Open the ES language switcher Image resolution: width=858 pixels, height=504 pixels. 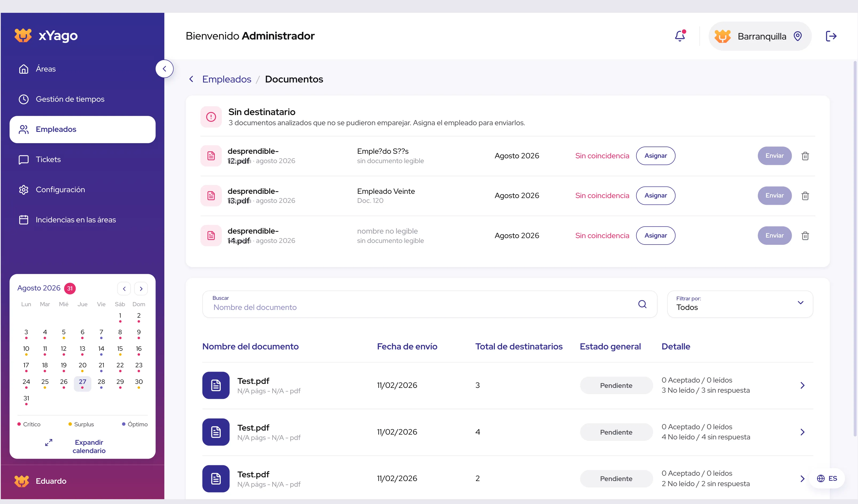pos(827,478)
